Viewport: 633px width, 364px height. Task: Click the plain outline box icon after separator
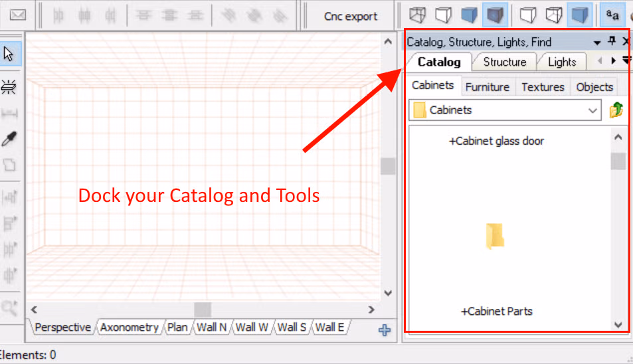point(527,15)
